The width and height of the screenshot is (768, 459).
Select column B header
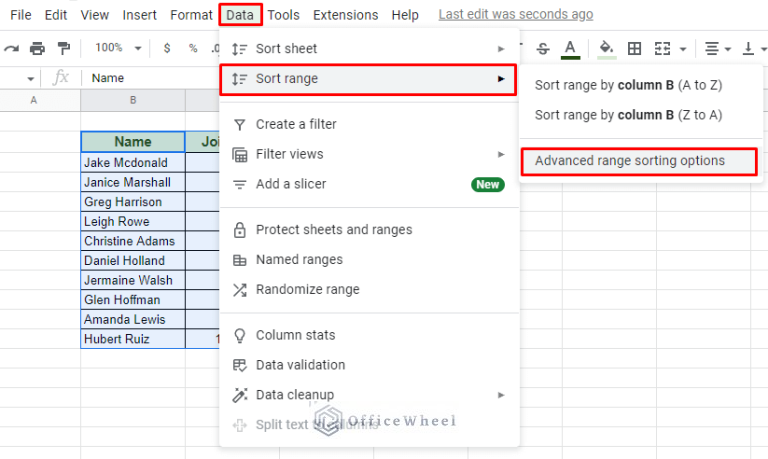(x=133, y=100)
